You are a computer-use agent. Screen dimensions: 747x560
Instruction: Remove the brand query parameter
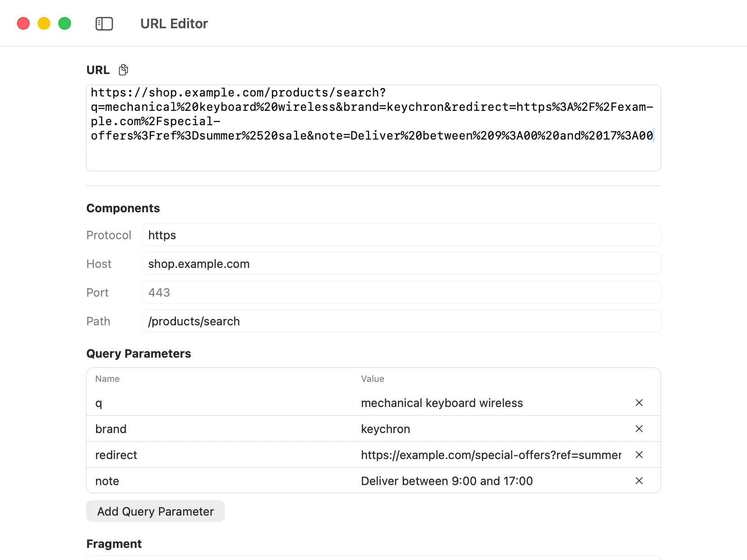[x=639, y=429]
